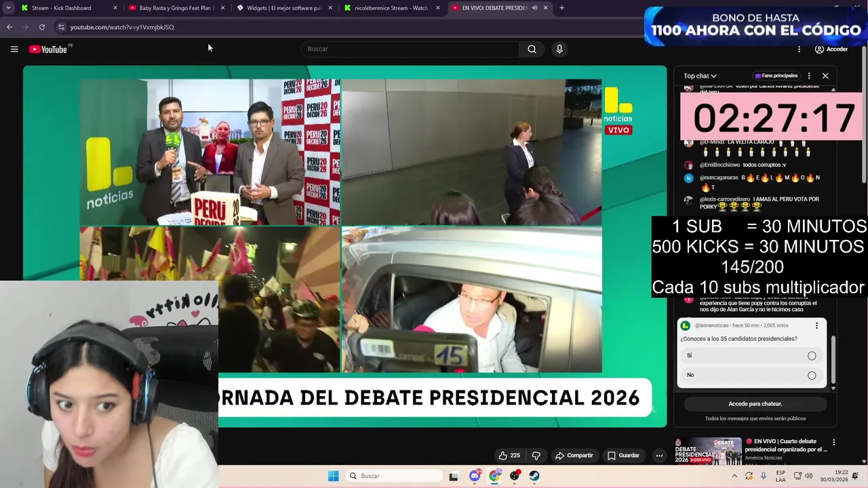The width and height of the screenshot is (868, 488).
Task: Close the Widgets tab
Action: [330, 8]
